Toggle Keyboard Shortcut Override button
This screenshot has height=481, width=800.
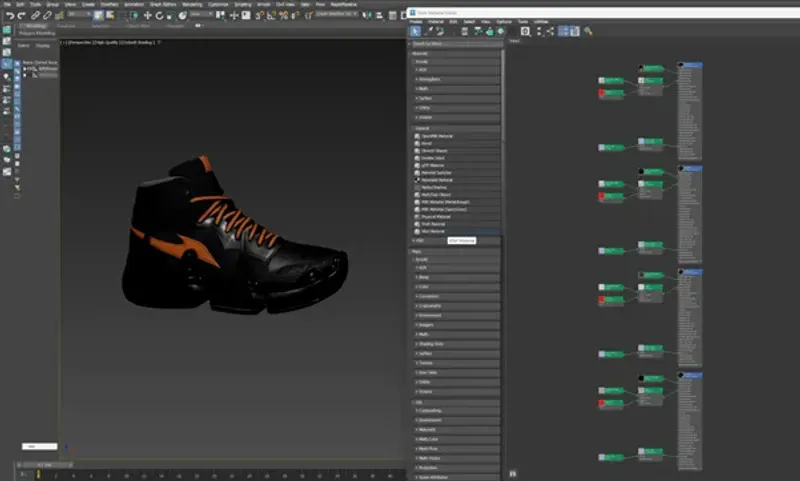click(x=246, y=16)
